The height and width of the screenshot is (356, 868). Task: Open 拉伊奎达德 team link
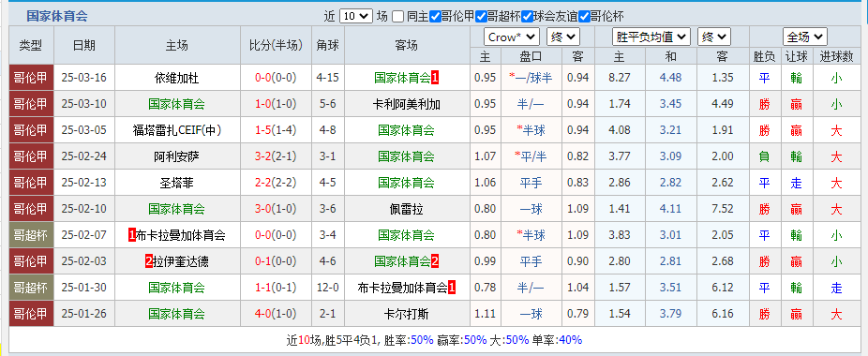point(181,261)
